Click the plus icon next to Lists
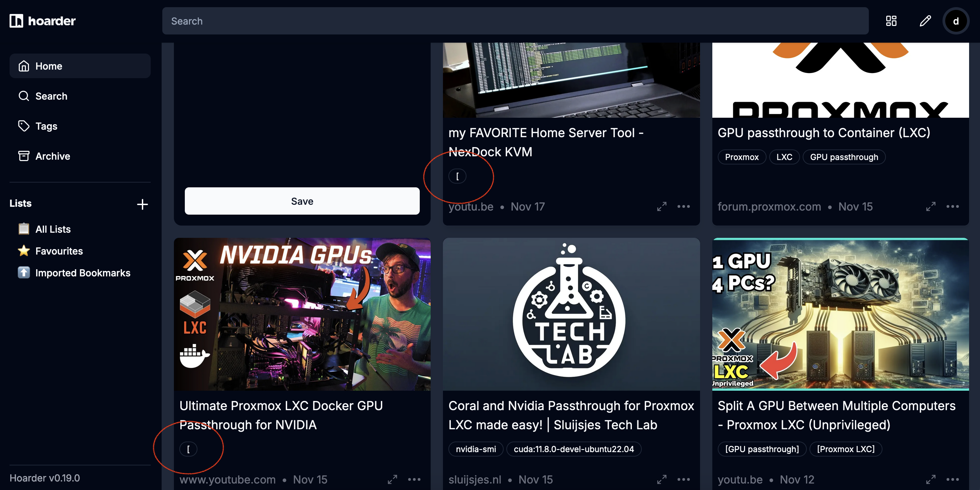Image resolution: width=980 pixels, height=490 pixels. (x=142, y=204)
